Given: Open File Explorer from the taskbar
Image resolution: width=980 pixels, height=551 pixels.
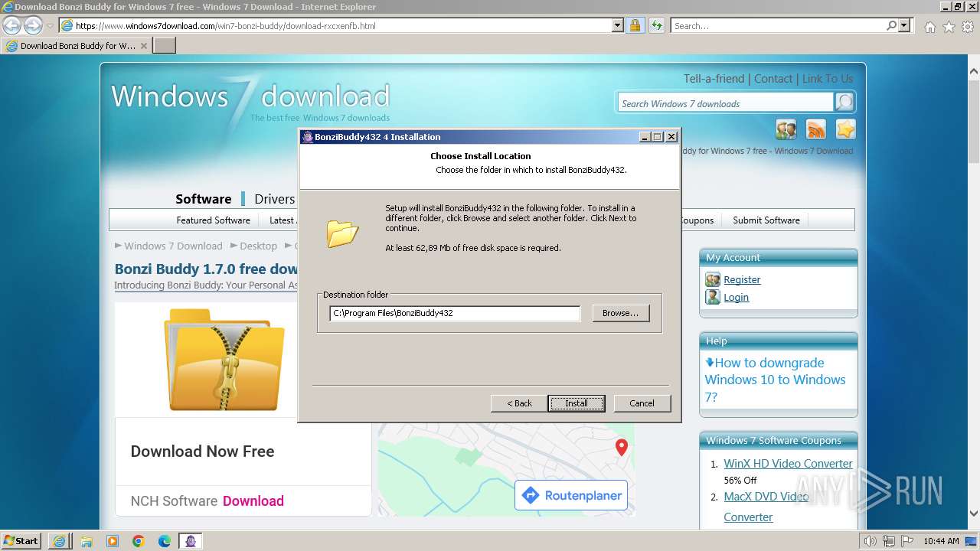Looking at the screenshot, I should (86, 541).
